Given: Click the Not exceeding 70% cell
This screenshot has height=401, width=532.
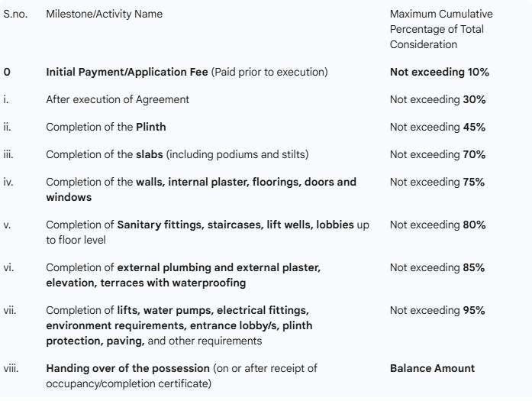Looking at the screenshot, I should (x=437, y=154).
